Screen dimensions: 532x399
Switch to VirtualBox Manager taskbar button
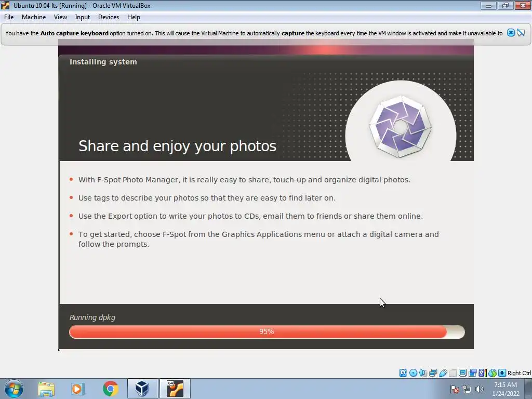[x=142, y=389]
